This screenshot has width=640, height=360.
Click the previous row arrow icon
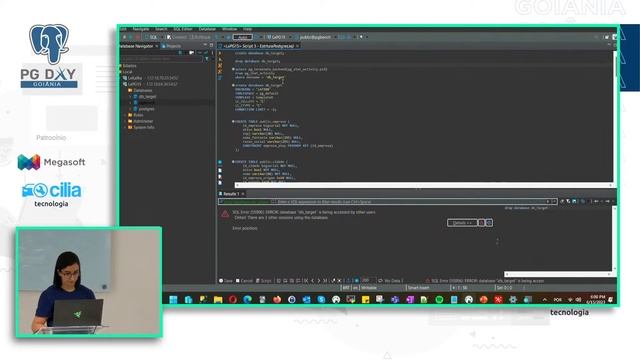313,281
